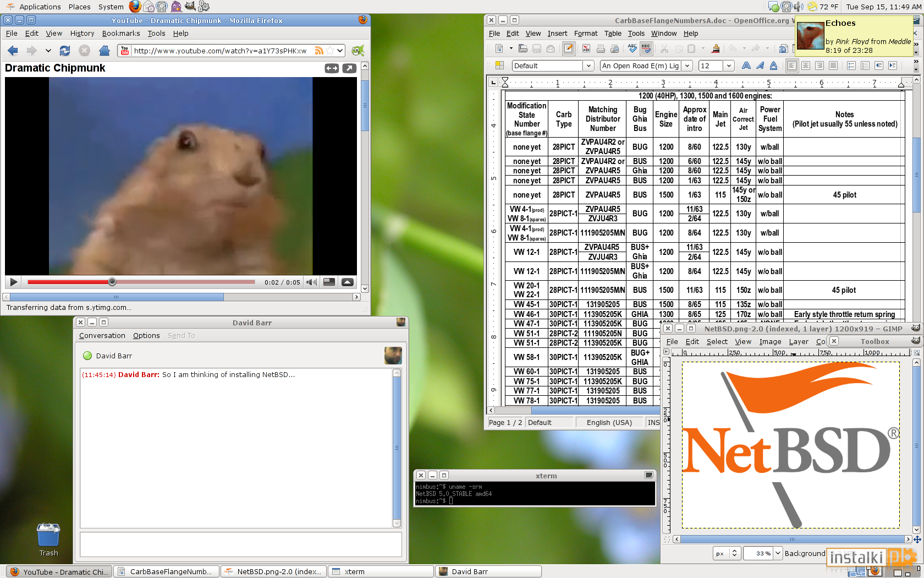Click the Firefox stop loading button
The image size is (924, 578).
[x=84, y=51]
